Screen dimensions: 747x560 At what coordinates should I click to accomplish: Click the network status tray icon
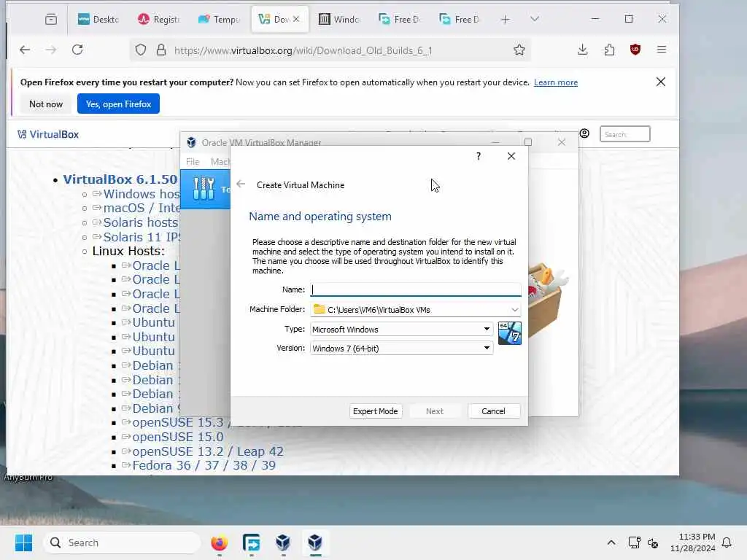(x=634, y=542)
